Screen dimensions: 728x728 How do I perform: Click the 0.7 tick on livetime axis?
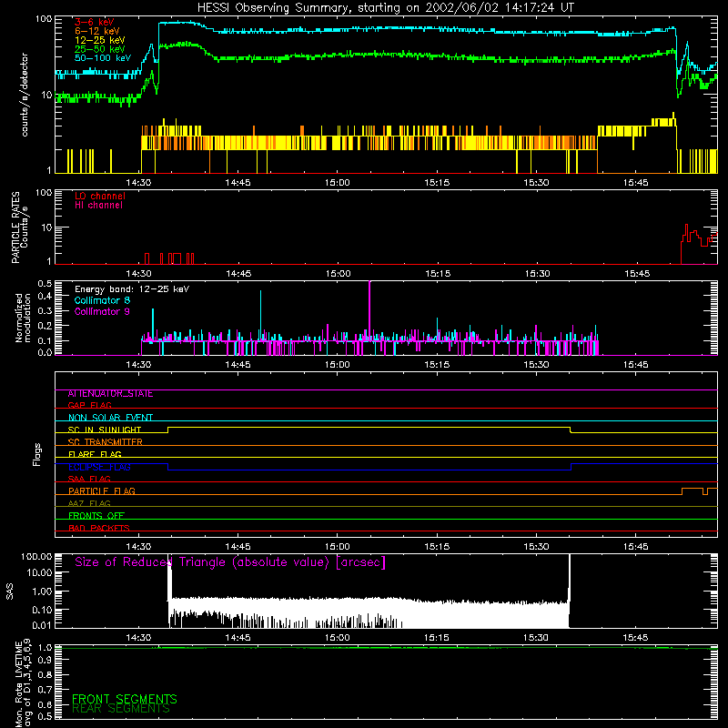45,690
